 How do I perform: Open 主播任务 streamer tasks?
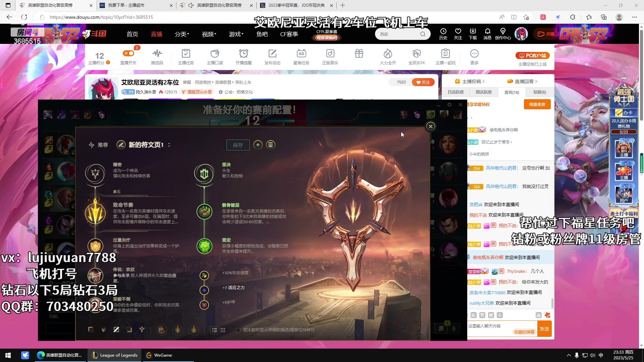[186, 57]
